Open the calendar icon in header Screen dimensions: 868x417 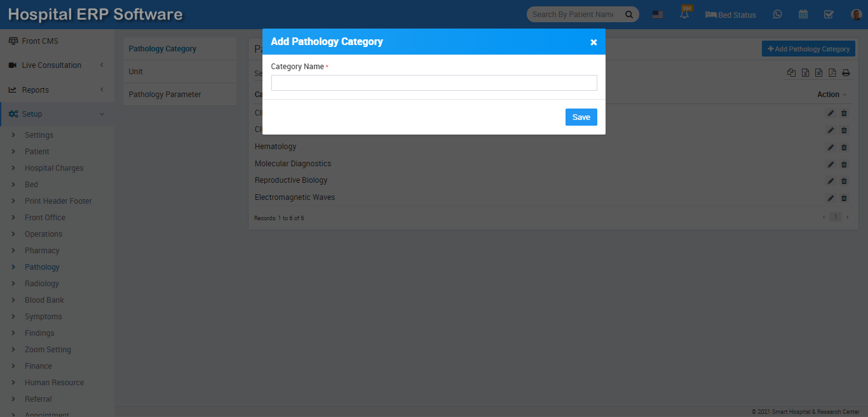[803, 15]
